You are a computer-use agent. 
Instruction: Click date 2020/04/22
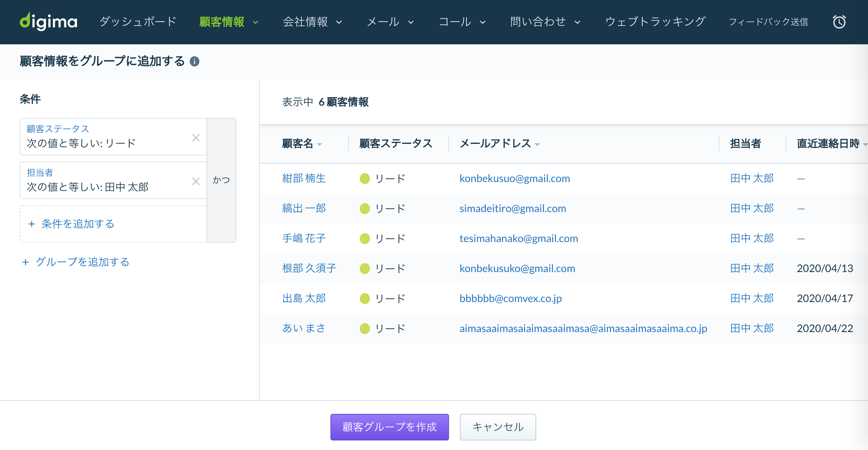[x=825, y=328]
